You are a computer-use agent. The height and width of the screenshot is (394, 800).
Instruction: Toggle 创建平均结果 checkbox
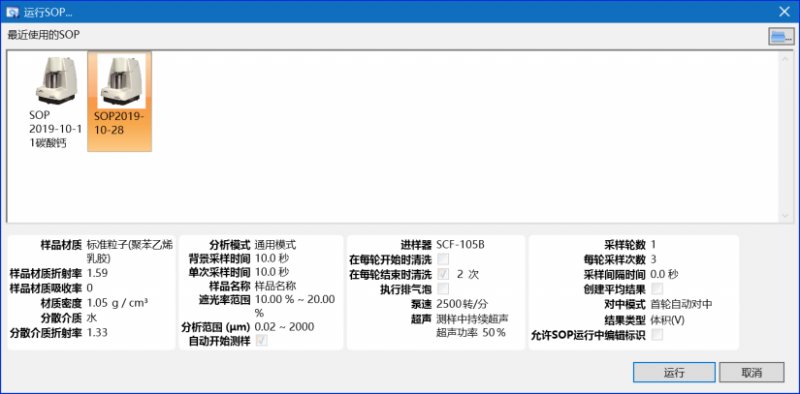(658, 289)
